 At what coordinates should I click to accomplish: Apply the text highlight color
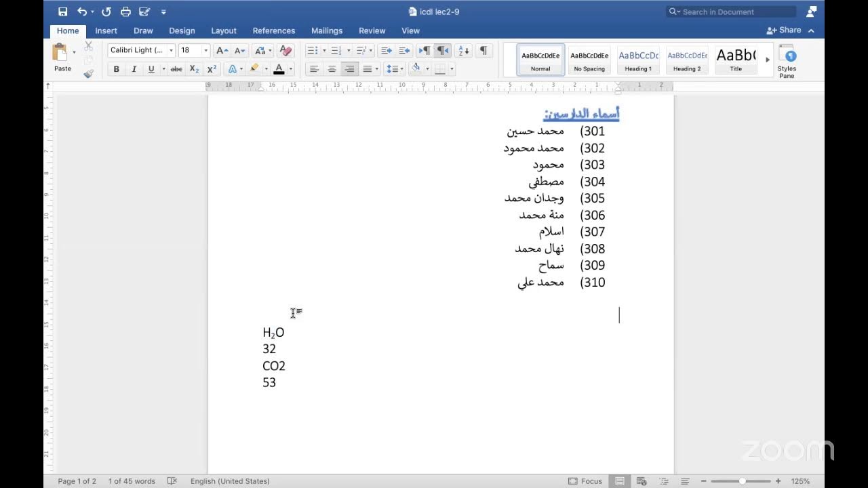[254, 69]
